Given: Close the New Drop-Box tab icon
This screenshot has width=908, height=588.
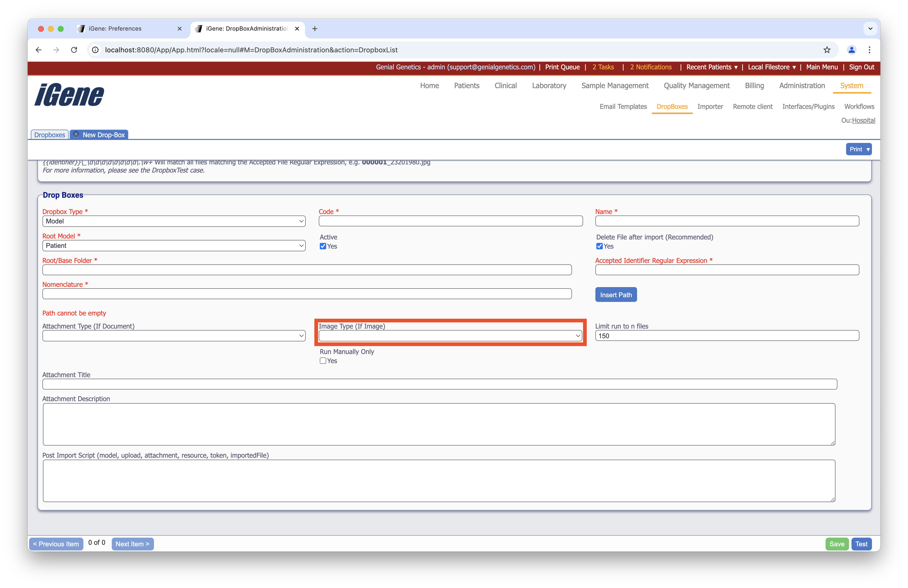Looking at the screenshot, I should point(76,134).
